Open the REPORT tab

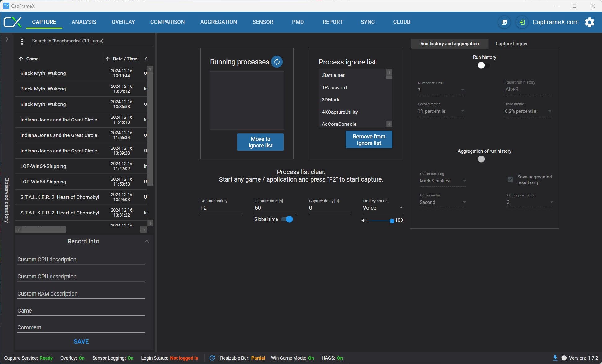(333, 22)
